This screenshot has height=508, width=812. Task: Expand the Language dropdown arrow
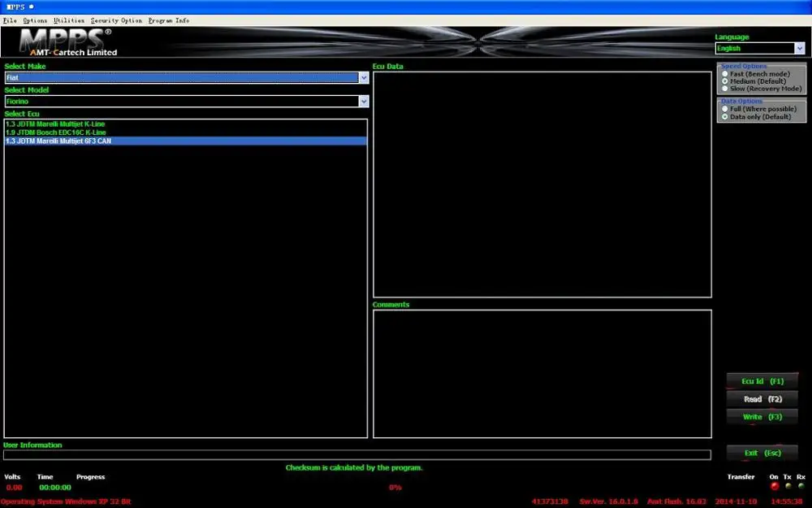click(800, 48)
